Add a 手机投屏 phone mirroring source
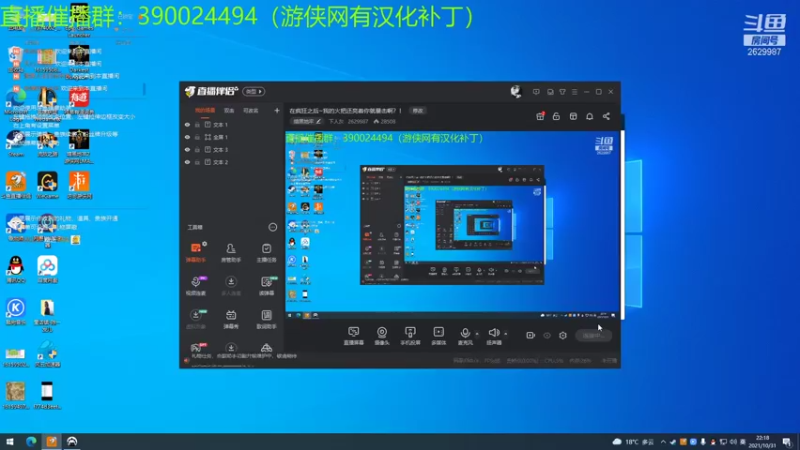Viewport: 800px width, 450px height. pyautogui.click(x=410, y=336)
